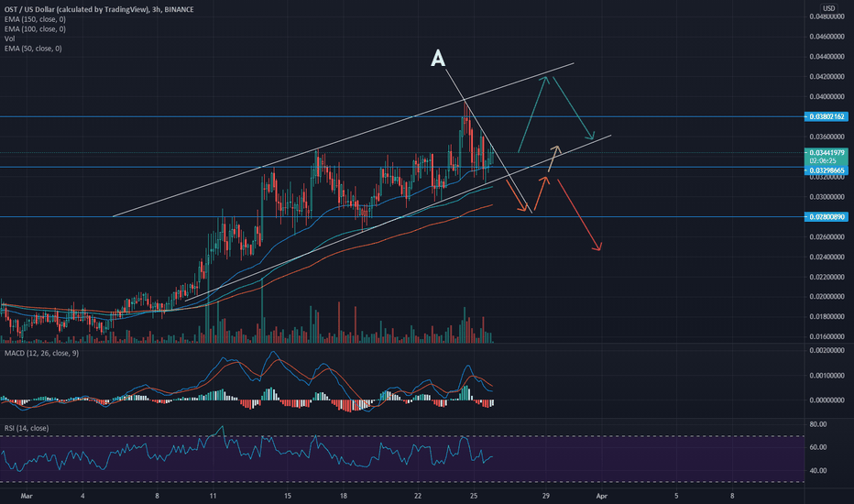Click the MACD (12, 26, close, 9) label
854x504 pixels.
41,353
